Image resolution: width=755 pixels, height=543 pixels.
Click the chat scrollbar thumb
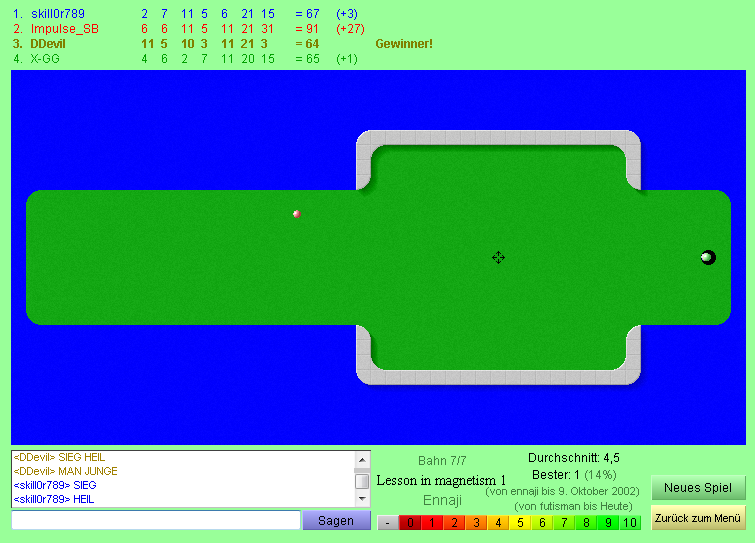(362, 481)
